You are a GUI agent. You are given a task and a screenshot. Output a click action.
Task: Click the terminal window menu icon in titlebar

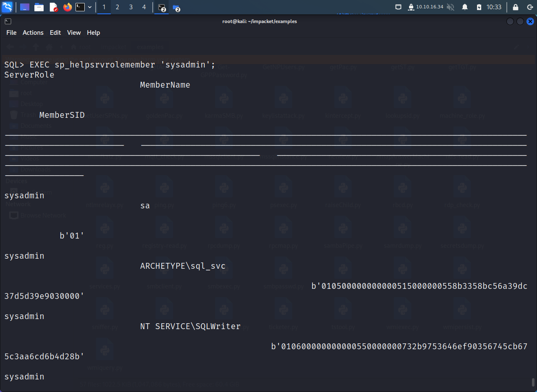[8, 21]
